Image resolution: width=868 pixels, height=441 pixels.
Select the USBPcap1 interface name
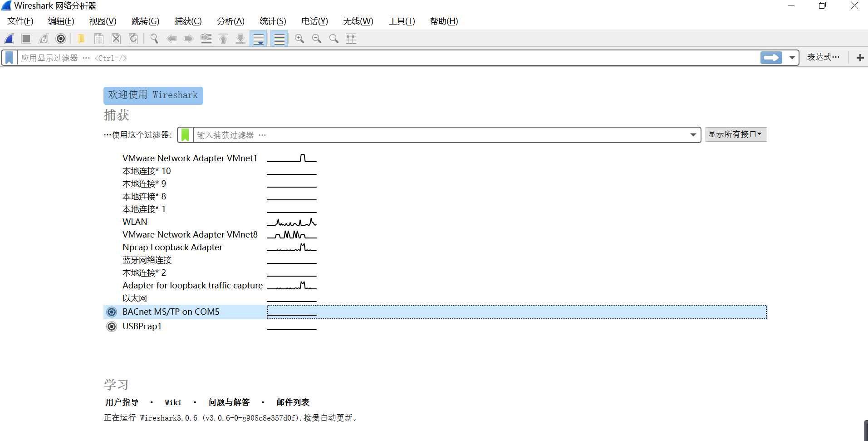coord(142,326)
